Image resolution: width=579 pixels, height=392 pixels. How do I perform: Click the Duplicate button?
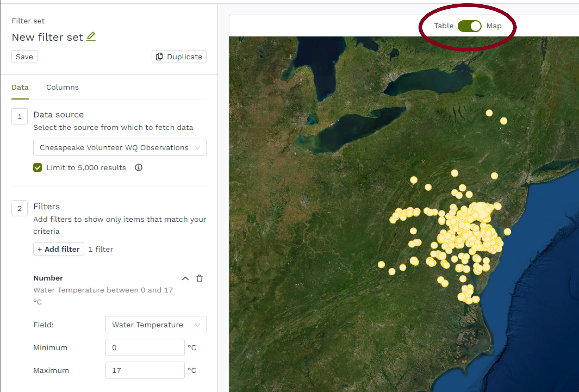[179, 57]
